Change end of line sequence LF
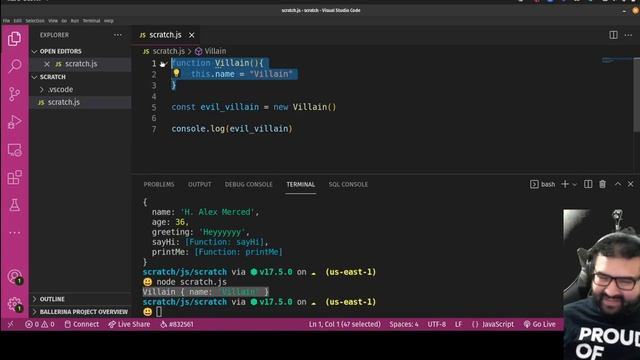The height and width of the screenshot is (360, 640). coord(458,324)
